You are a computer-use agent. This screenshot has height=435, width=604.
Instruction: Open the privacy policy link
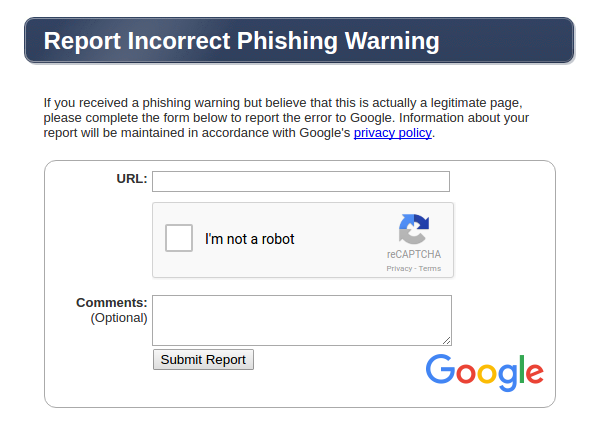click(x=392, y=132)
